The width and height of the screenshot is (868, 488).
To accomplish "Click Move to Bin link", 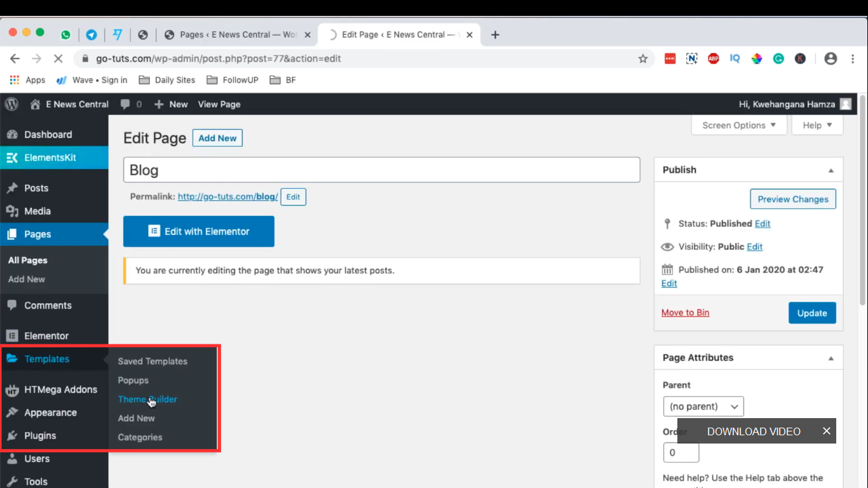I will (685, 313).
